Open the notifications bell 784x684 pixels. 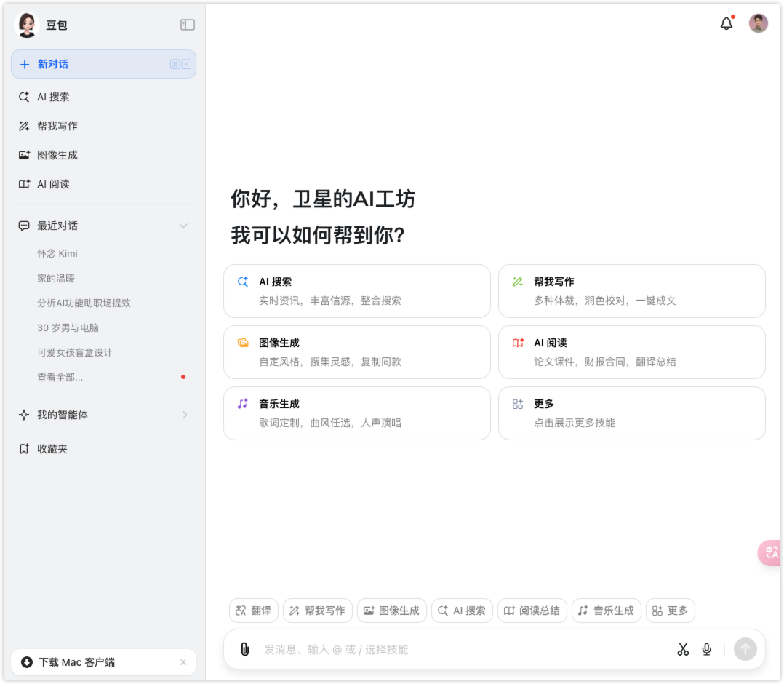725,23
